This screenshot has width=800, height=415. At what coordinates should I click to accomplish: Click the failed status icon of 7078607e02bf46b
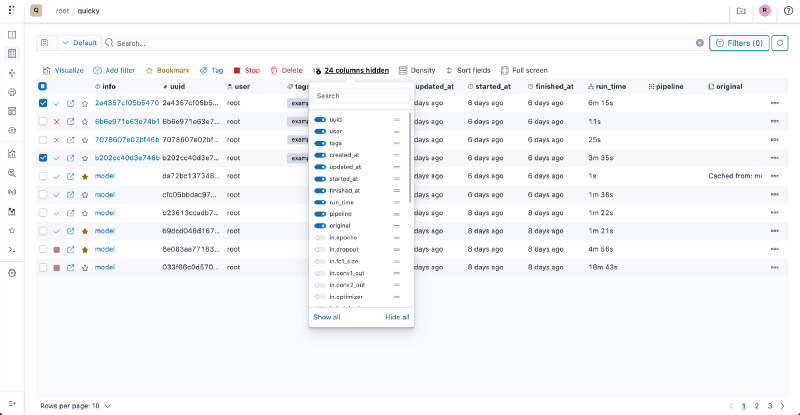57,140
